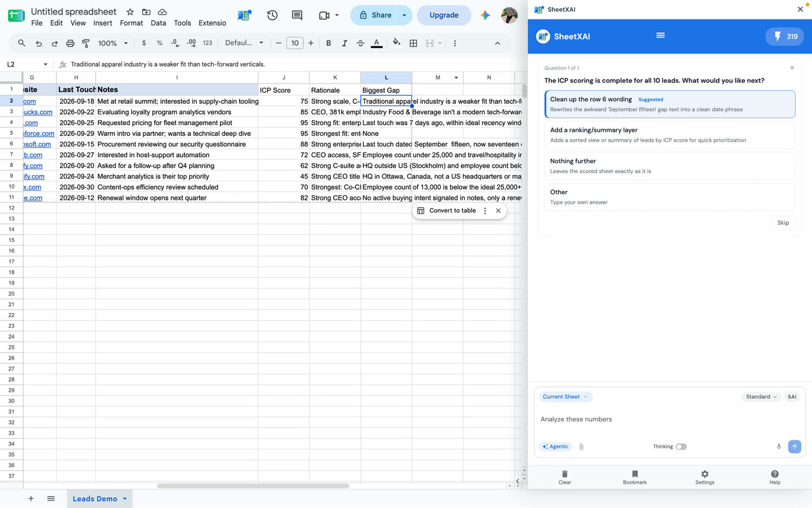Click the 'Analyze these numbers' prompt field

(670, 419)
